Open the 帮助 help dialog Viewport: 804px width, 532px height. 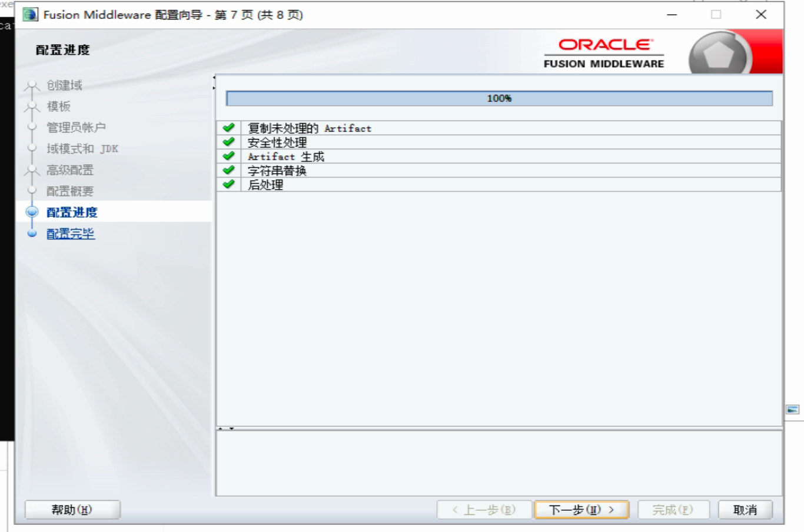(72, 510)
